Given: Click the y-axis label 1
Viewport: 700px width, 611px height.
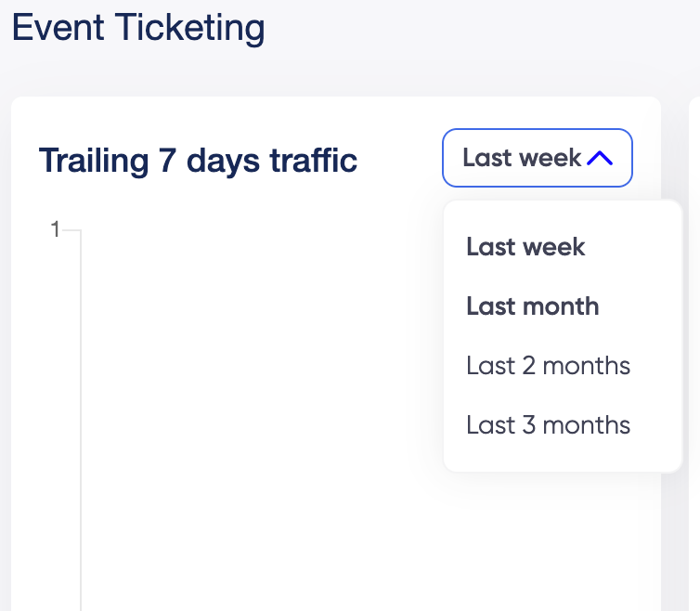Looking at the screenshot, I should (x=55, y=229).
